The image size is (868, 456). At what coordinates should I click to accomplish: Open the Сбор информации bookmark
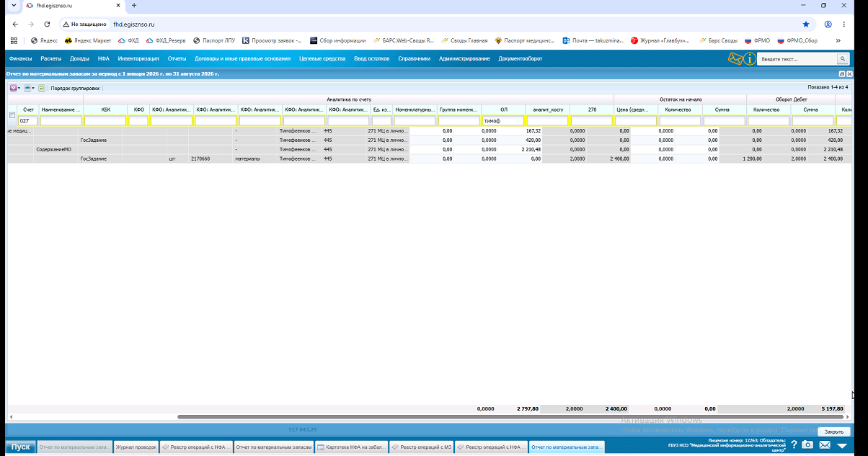click(x=338, y=40)
